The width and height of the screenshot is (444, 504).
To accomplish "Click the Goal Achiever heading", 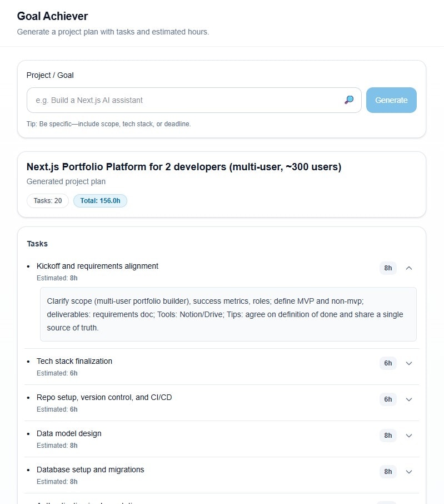I will (x=53, y=16).
